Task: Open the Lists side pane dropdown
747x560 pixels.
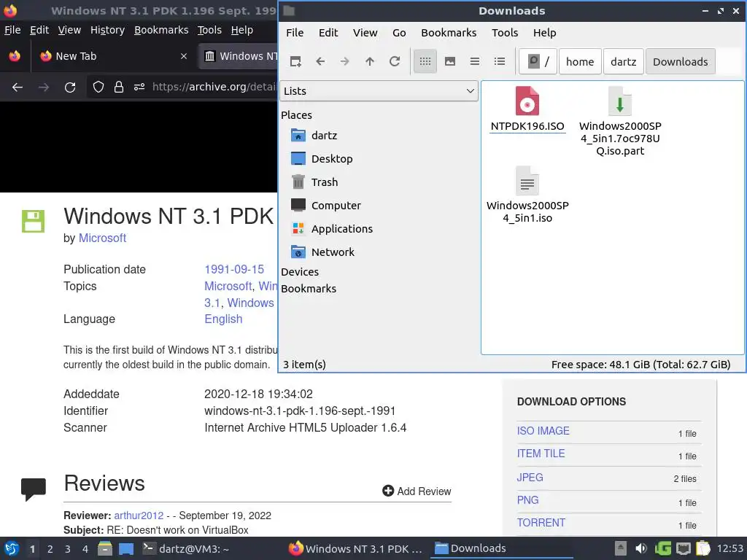Action: [379, 91]
